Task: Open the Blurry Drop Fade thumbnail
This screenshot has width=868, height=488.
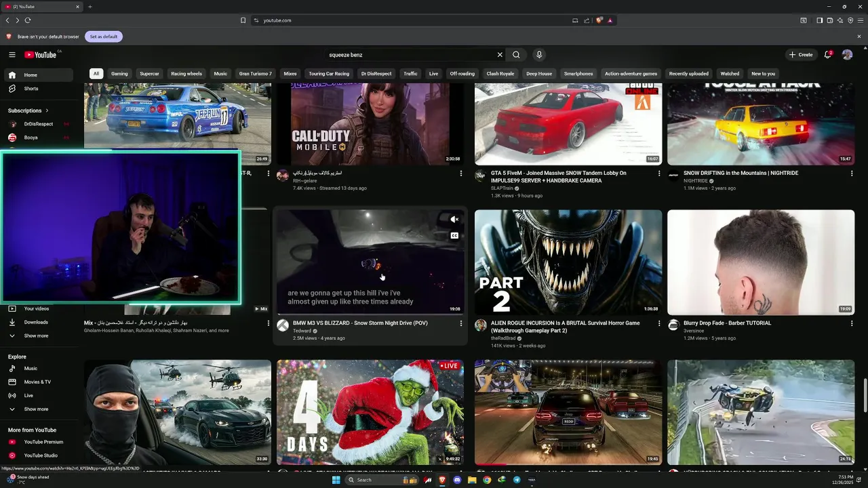Action: pos(761,262)
